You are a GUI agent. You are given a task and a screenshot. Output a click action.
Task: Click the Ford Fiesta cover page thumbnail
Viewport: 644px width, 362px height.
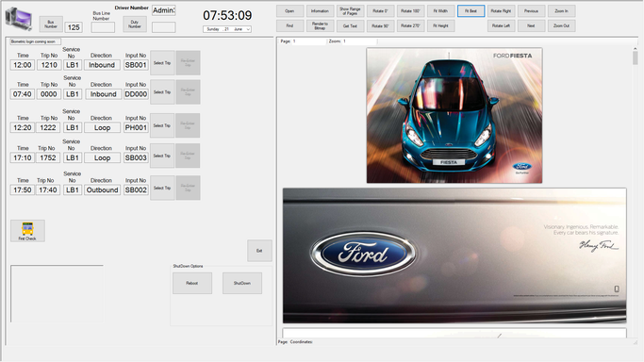click(x=454, y=115)
